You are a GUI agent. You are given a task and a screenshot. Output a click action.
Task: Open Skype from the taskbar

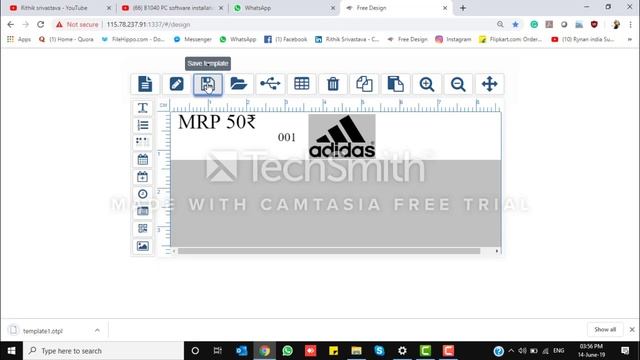pyautogui.click(x=379, y=351)
